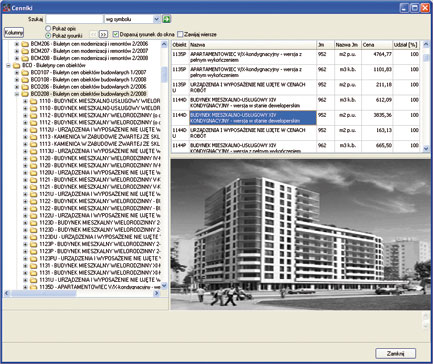Click folder icon of BCO107 bulletin
This screenshot has width=433, height=364.
click(x=25, y=72)
